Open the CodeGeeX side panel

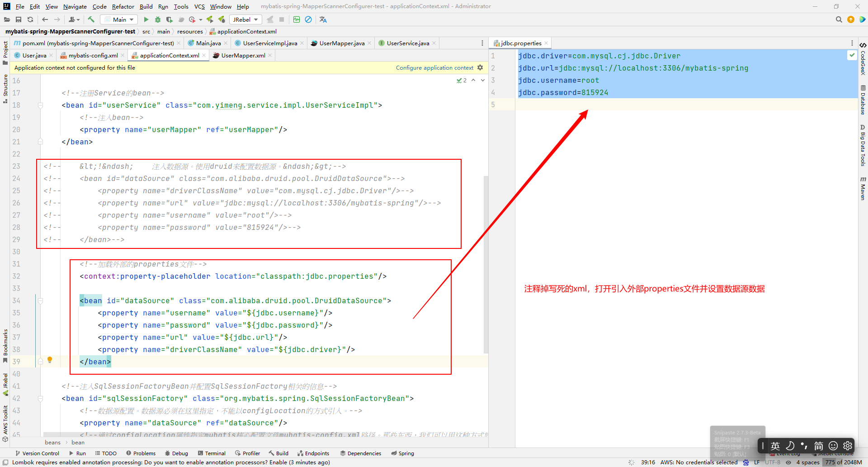[x=863, y=59]
